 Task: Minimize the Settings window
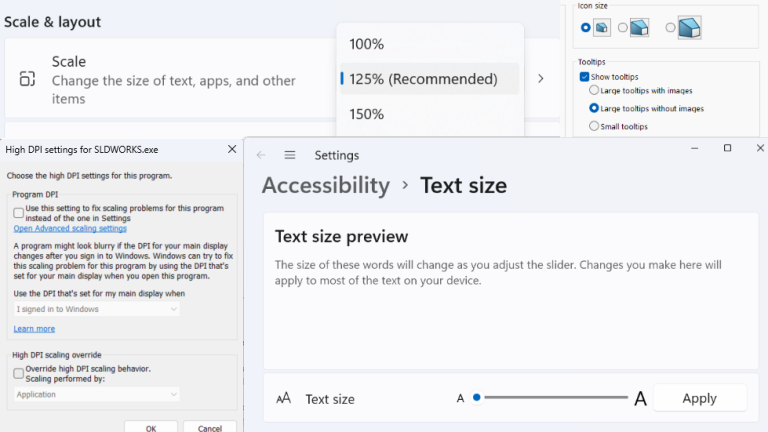pos(695,148)
